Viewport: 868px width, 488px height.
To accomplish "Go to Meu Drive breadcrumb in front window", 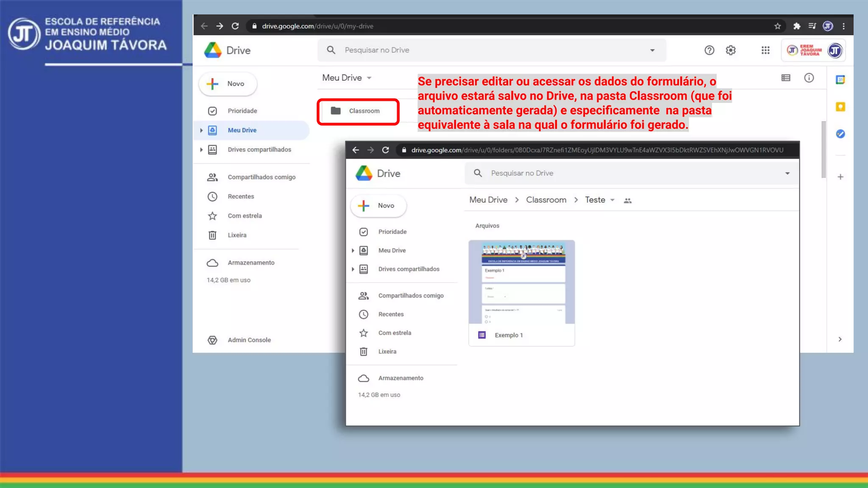I will (x=488, y=200).
